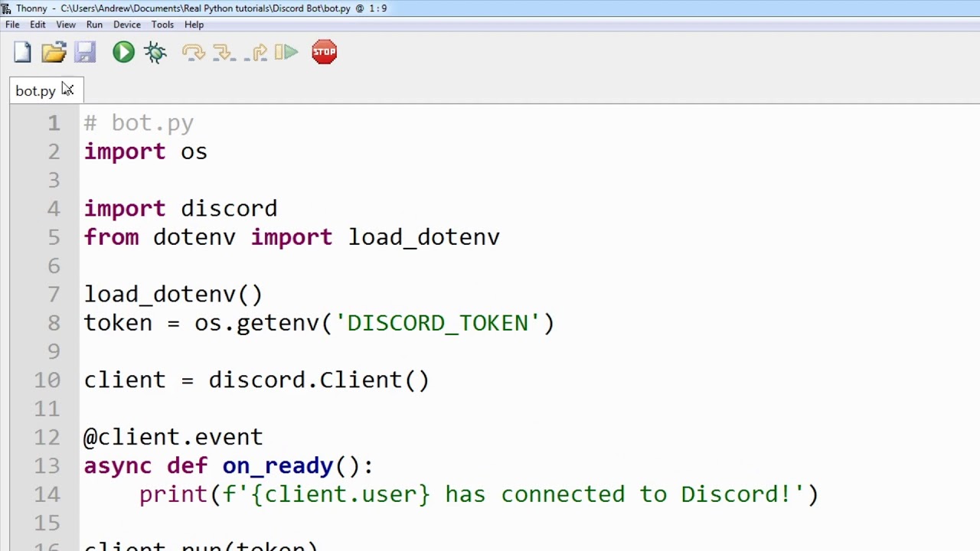Click the Step over icon
Viewport: 980px width, 551px height.
click(193, 52)
